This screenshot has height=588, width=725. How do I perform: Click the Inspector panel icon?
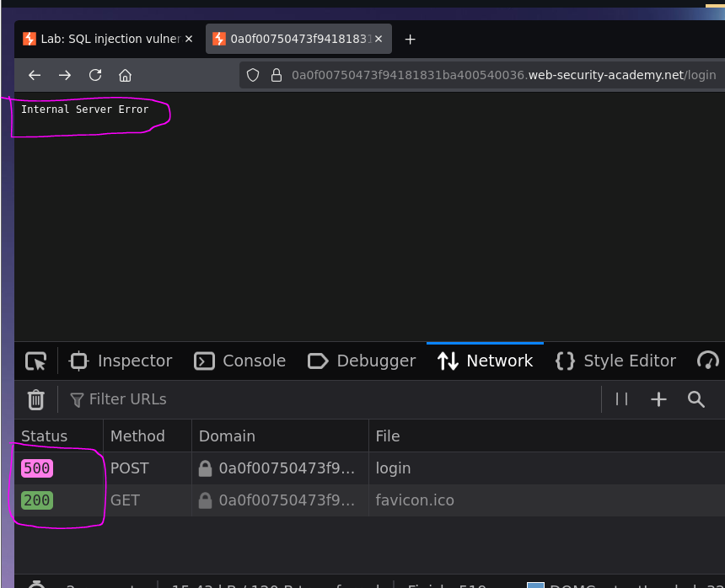pyautogui.click(x=78, y=361)
